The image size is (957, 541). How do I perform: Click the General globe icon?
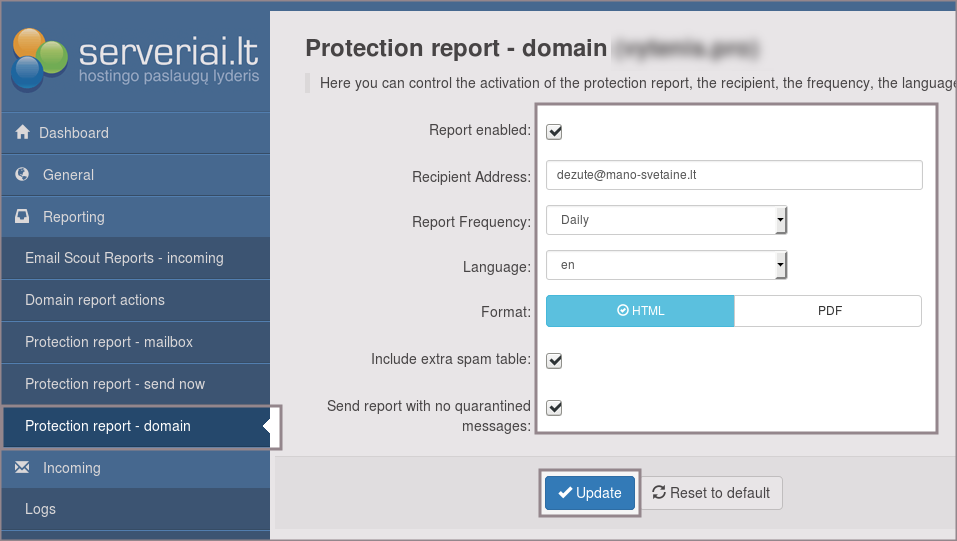[23, 174]
